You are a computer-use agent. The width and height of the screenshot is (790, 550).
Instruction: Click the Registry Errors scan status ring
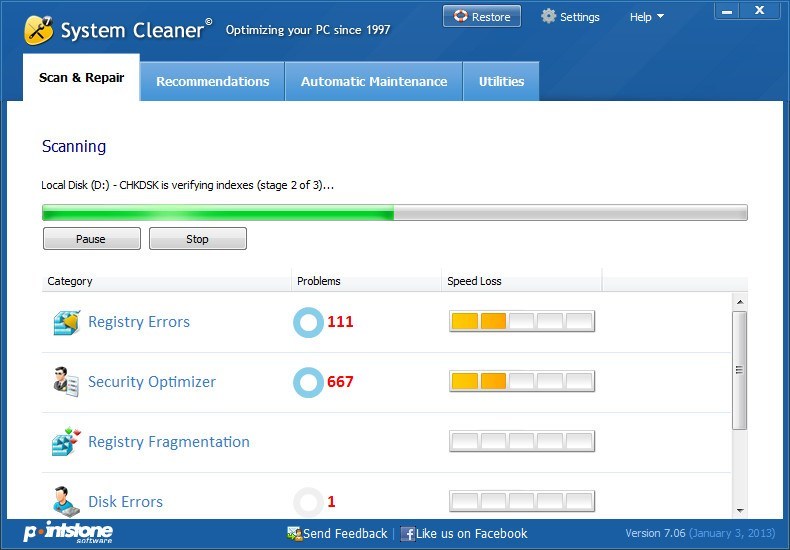point(308,322)
